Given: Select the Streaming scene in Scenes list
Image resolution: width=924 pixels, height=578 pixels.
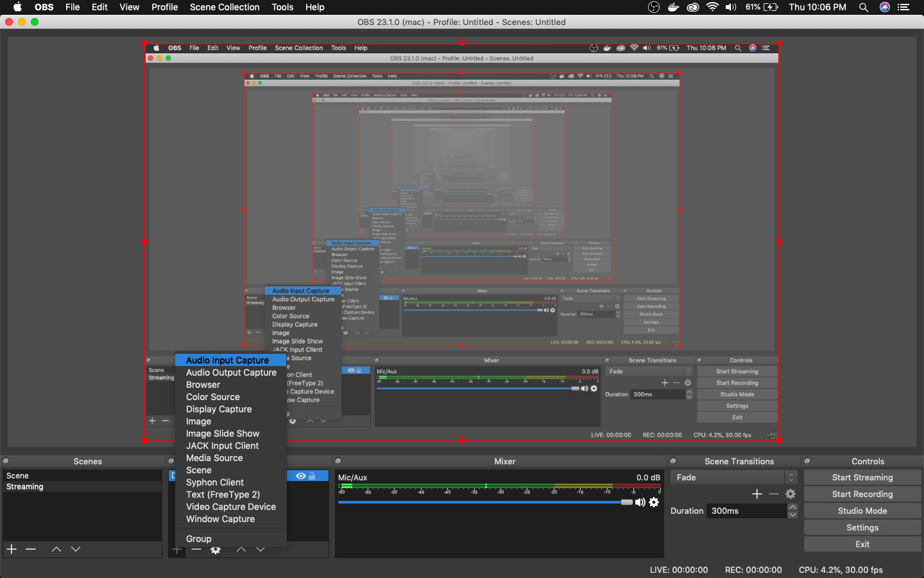Looking at the screenshot, I should [82, 487].
